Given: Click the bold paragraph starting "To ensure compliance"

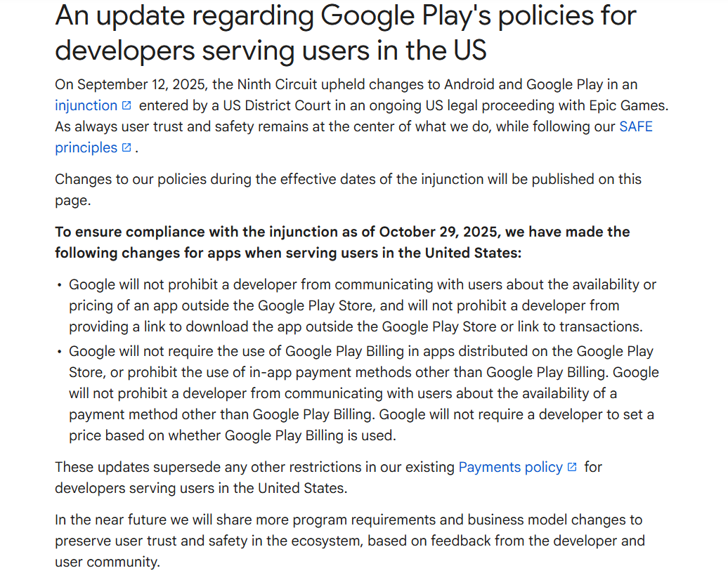Looking at the screenshot, I should [342, 242].
